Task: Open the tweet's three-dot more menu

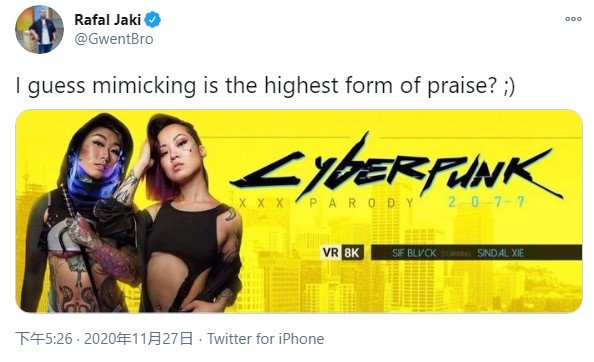Action: pyautogui.click(x=573, y=19)
